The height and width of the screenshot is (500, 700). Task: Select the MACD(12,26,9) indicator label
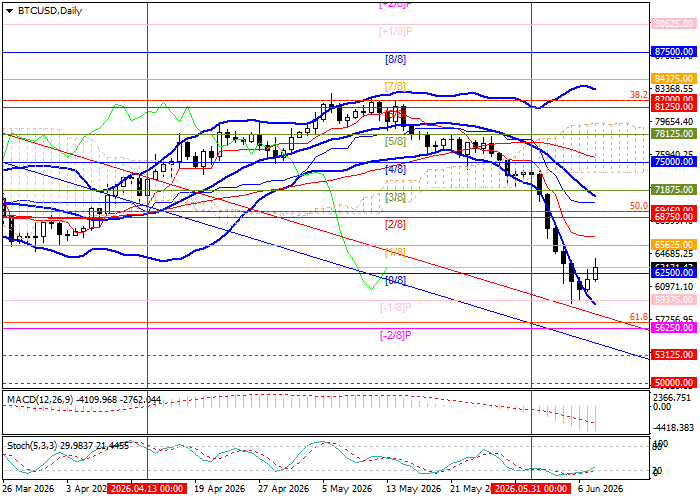(x=40, y=400)
